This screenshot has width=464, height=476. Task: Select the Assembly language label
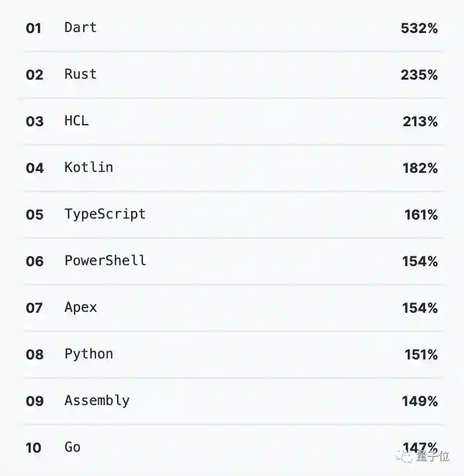[97, 401]
